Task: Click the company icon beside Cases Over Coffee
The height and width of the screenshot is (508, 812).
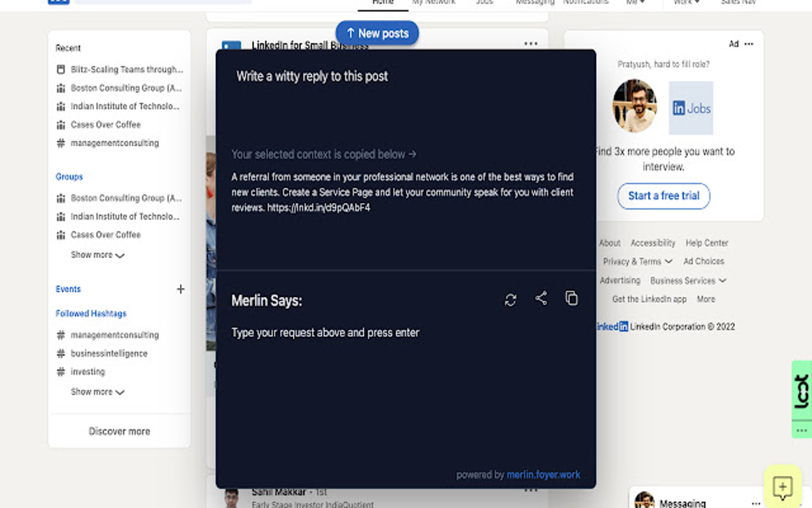Action: (x=61, y=124)
